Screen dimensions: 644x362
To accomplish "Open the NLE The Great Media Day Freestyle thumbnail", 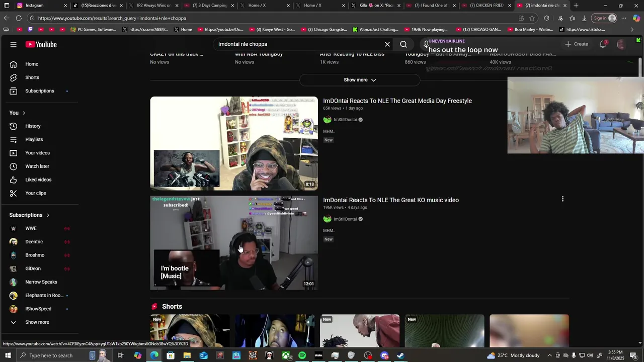I will (234, 143).
